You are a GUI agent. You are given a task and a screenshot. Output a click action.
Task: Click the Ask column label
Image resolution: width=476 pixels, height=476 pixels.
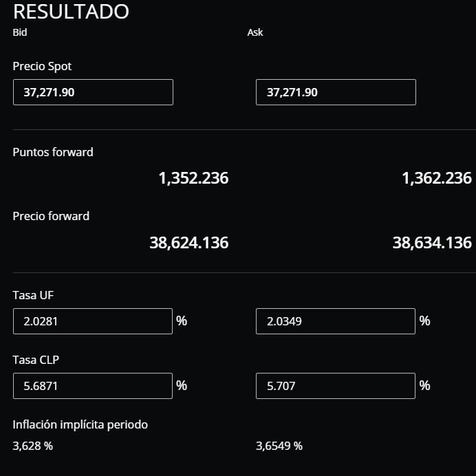255,32
